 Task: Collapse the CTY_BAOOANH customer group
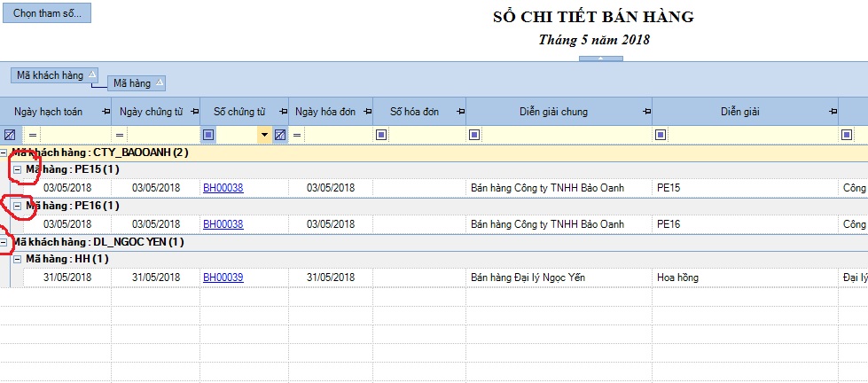click(4, 152)
